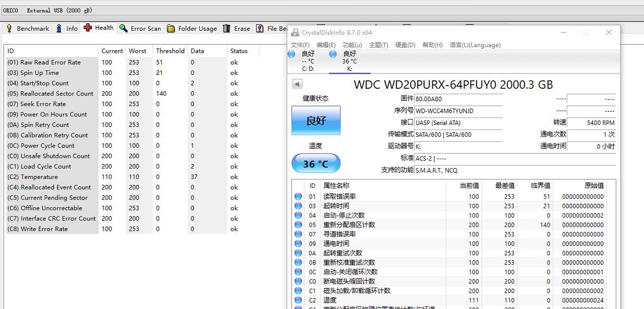Screen dimensions: 644x309
Task: Select the C: D: disk status indicator
Action: 308,61
